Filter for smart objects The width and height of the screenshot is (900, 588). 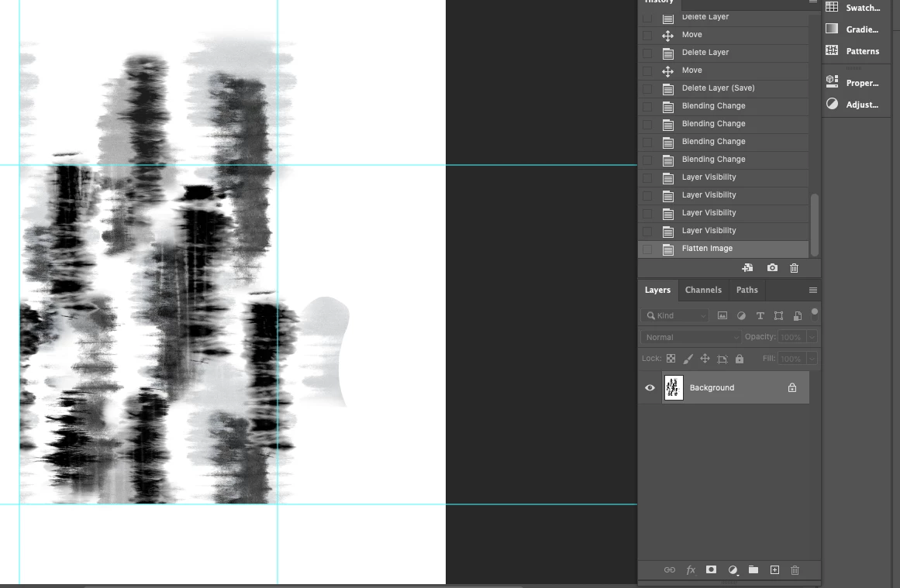[798, 315]
